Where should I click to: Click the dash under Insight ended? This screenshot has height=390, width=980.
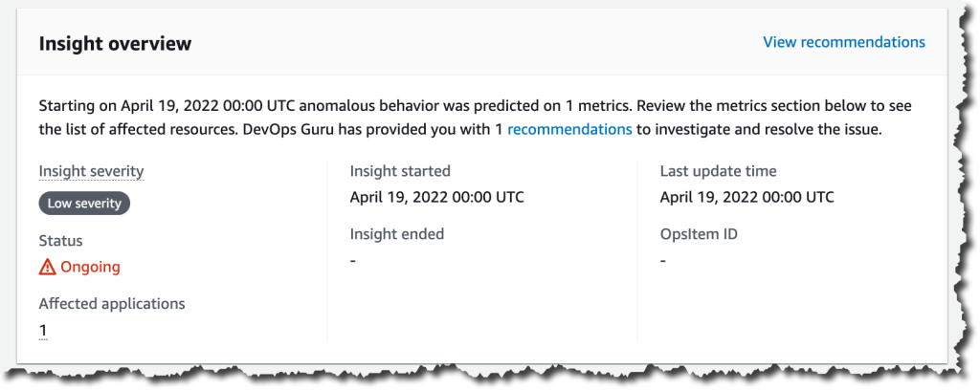click(x=352, y=260)
